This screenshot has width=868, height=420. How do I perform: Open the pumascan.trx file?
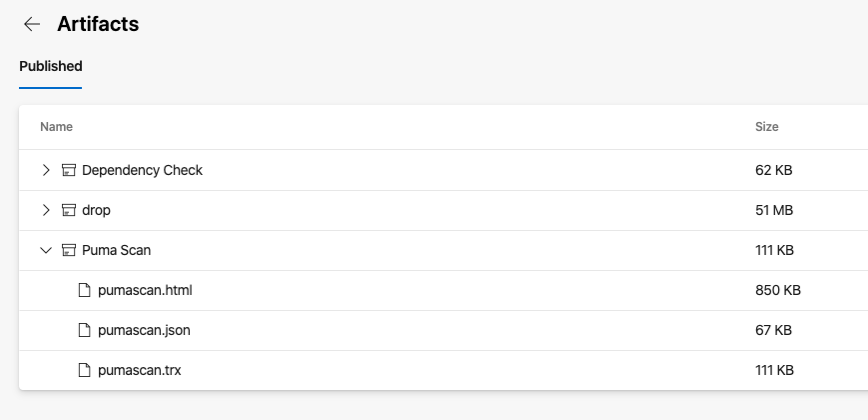pyautogui.click(x=139, y=370)
